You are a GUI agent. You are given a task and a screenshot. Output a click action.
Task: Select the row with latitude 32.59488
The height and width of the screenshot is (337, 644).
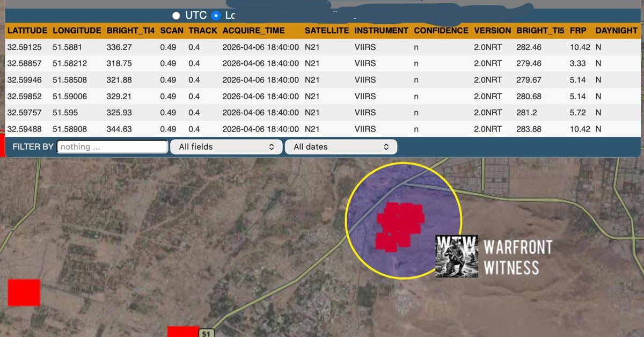tap(322, 129)
